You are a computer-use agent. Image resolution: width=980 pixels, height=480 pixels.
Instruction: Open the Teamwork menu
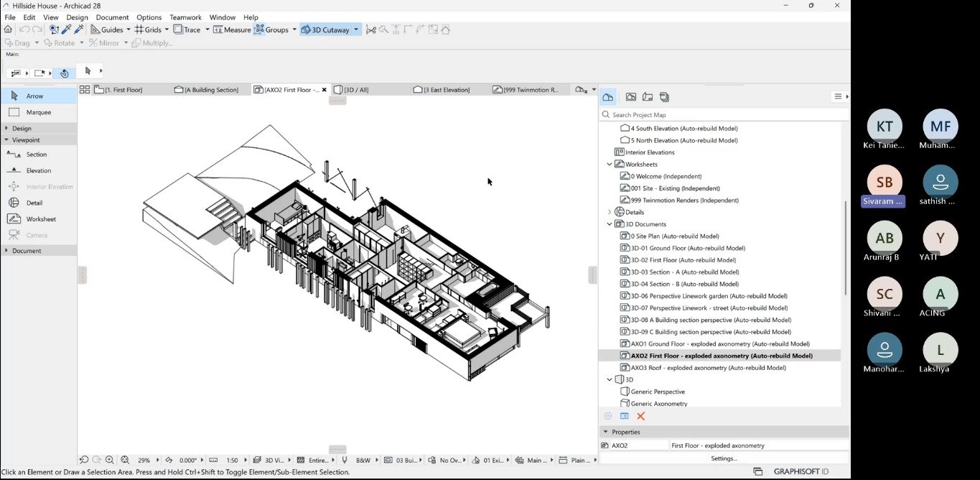[x=185, y=17]
